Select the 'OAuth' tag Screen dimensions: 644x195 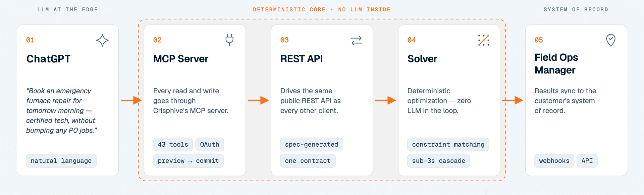click(210, 144)
